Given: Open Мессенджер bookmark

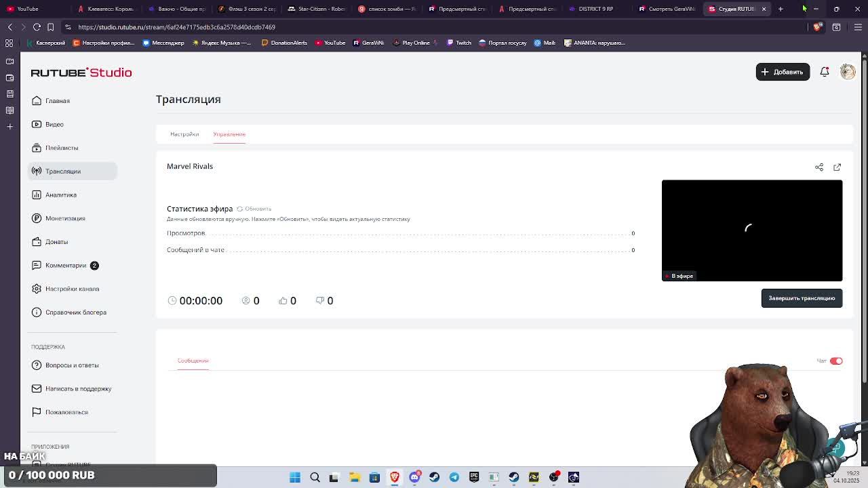Looking at the screenshot, I should 163,43.
